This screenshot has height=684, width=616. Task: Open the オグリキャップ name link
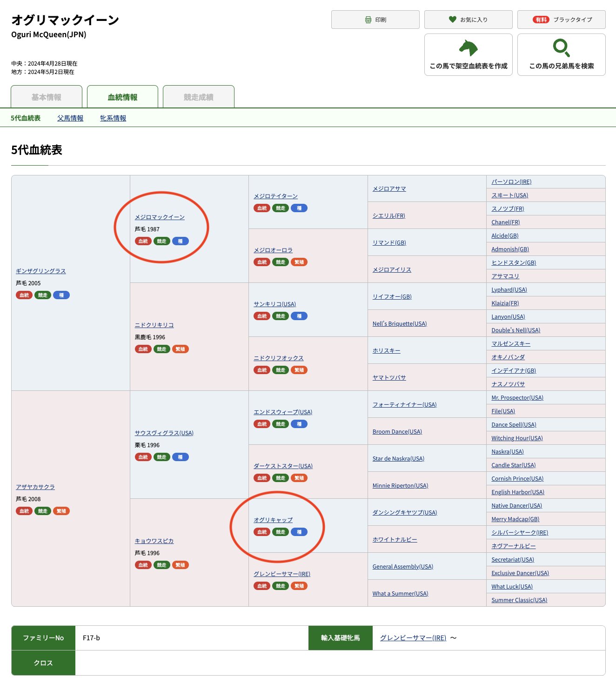tap(273, 520)
